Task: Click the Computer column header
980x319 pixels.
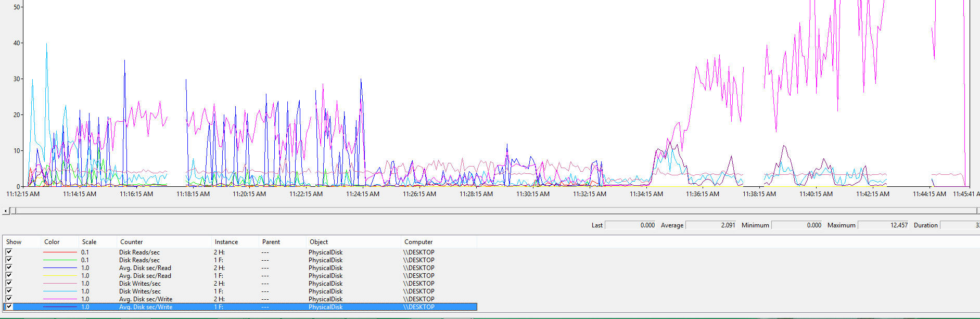Action: point(418,242)
